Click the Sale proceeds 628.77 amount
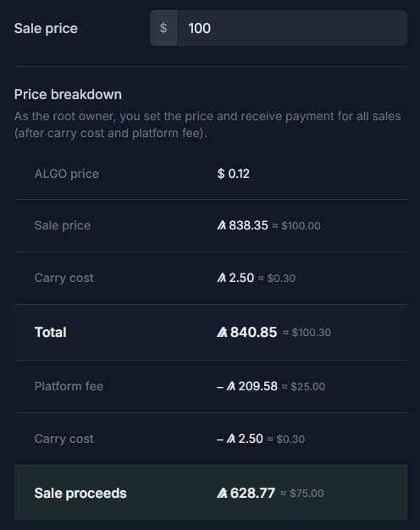 (252, 493)
